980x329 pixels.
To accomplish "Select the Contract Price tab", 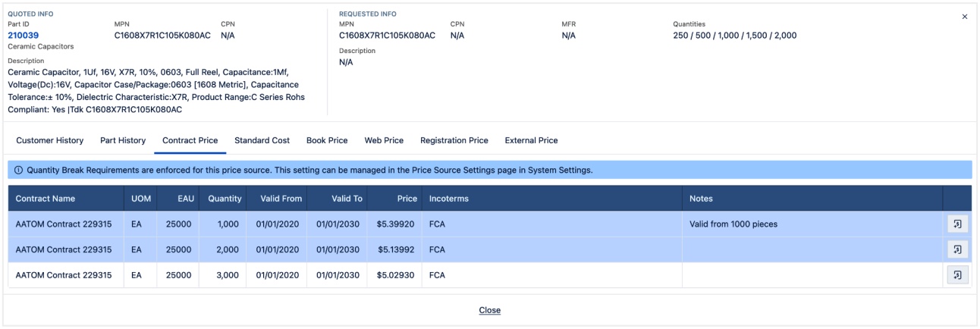I will pyautogui.click(x=190, y=140).
